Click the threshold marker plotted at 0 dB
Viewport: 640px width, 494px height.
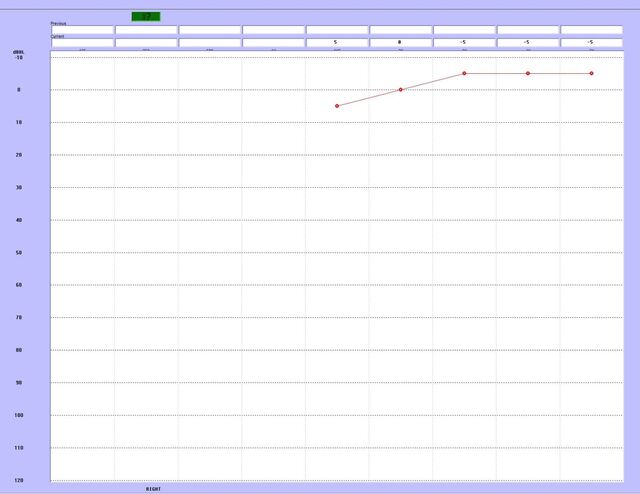401,89
